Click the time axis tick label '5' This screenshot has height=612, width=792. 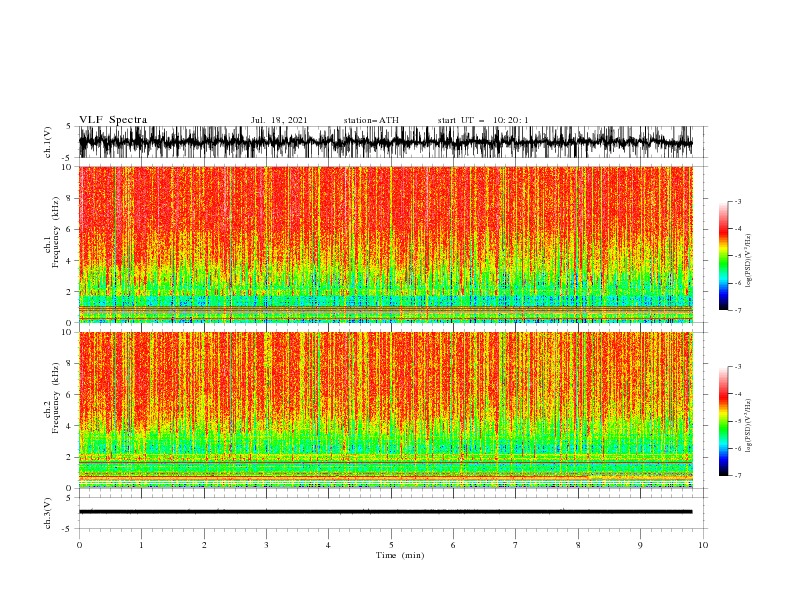click(x=391, y=545)
